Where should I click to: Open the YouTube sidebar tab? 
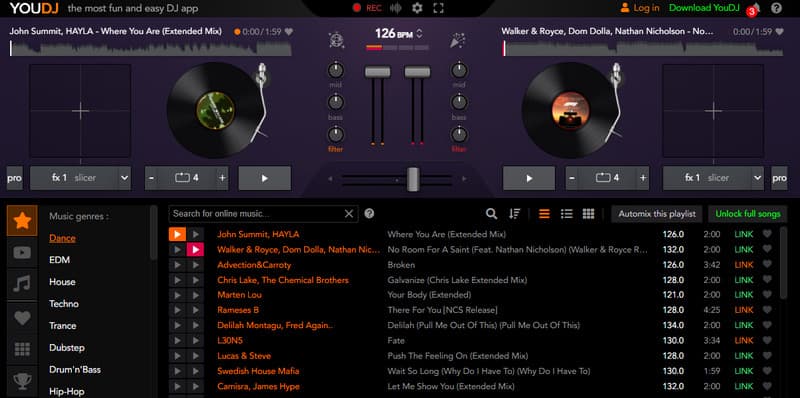22,252
